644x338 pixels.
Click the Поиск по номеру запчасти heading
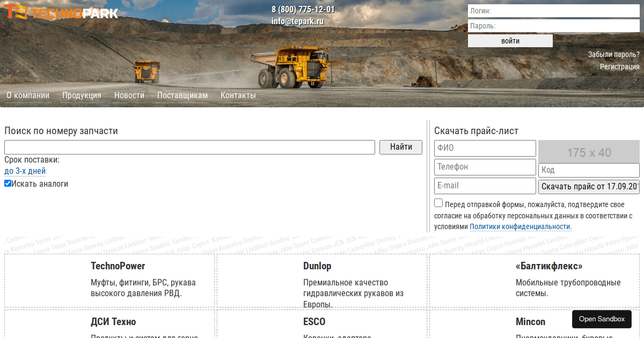[x=61, y=131]
